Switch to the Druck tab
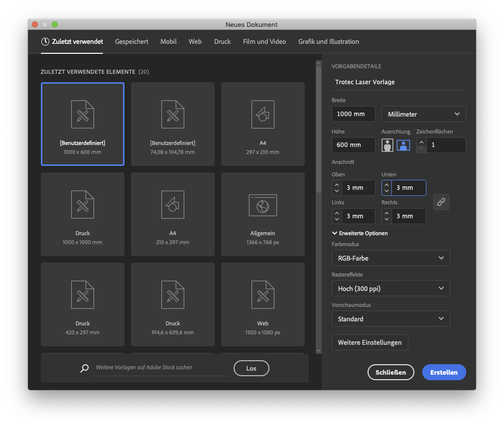504x427 pixels. coord(222,42)
